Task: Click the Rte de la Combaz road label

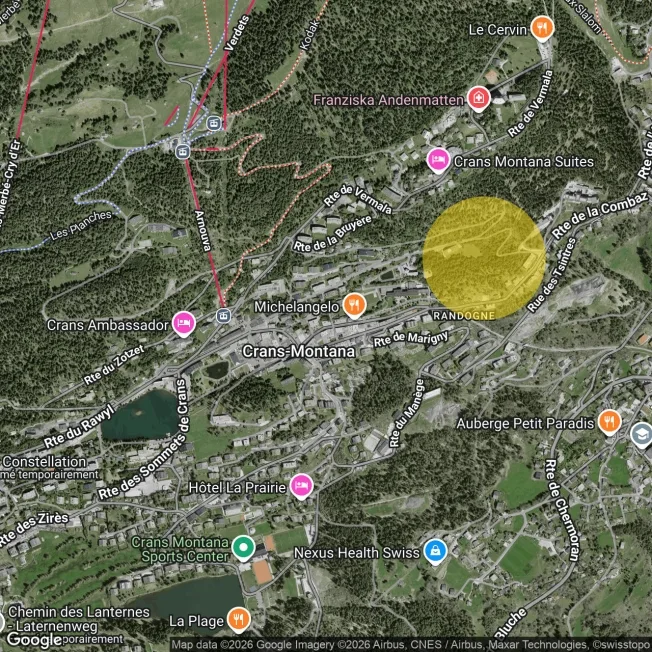Action: [x=600, y=216]
